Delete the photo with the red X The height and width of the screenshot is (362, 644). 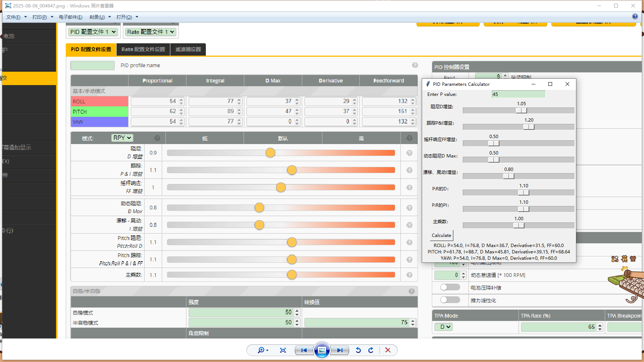[x=388, y=350]
